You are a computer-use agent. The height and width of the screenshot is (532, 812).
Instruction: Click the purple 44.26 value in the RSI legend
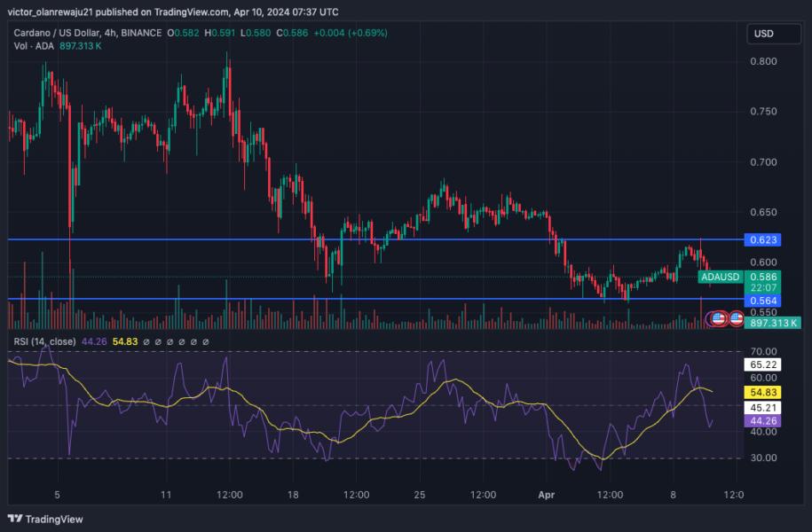coord(94,341)
